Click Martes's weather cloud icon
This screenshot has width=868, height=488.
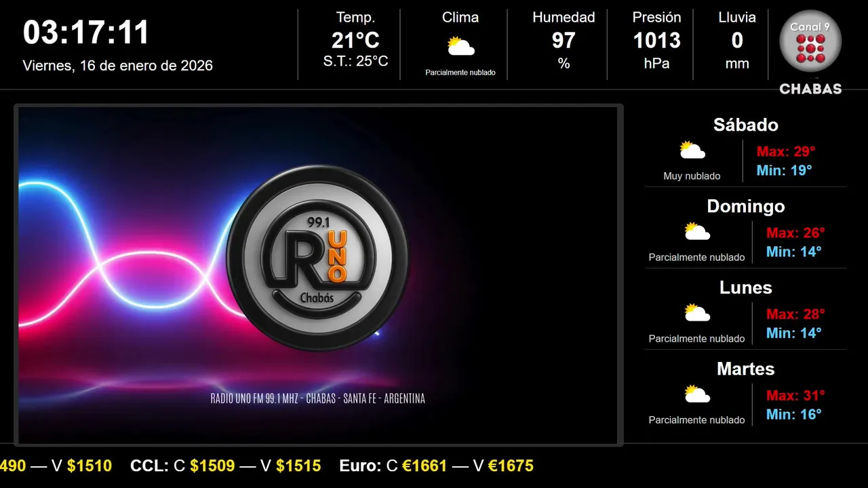[x=697, y=394]
